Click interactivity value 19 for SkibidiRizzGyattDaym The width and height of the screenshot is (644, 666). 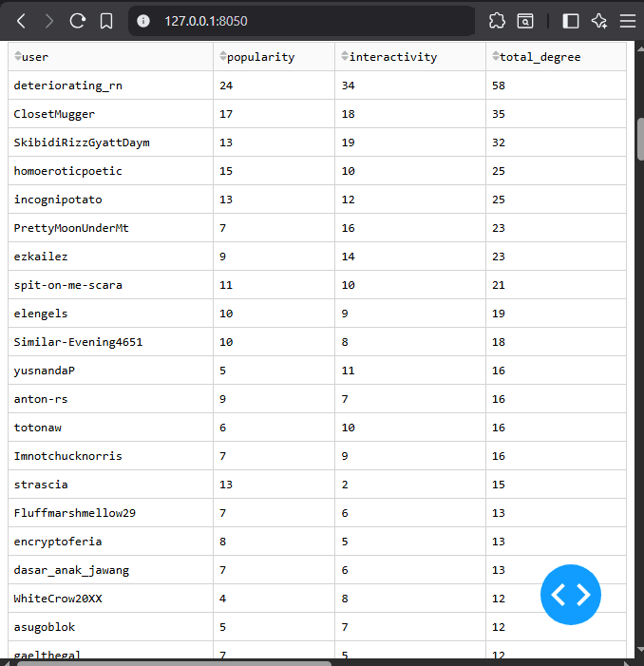(410, 143)
